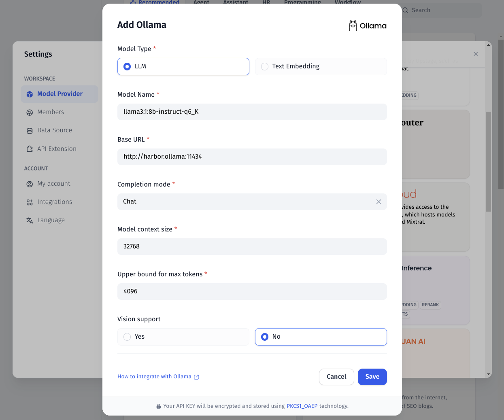Click the settings panel scrollbar thumb
Image resolution: width=504 pixels, height=420 pixels.
click(489, 161)
